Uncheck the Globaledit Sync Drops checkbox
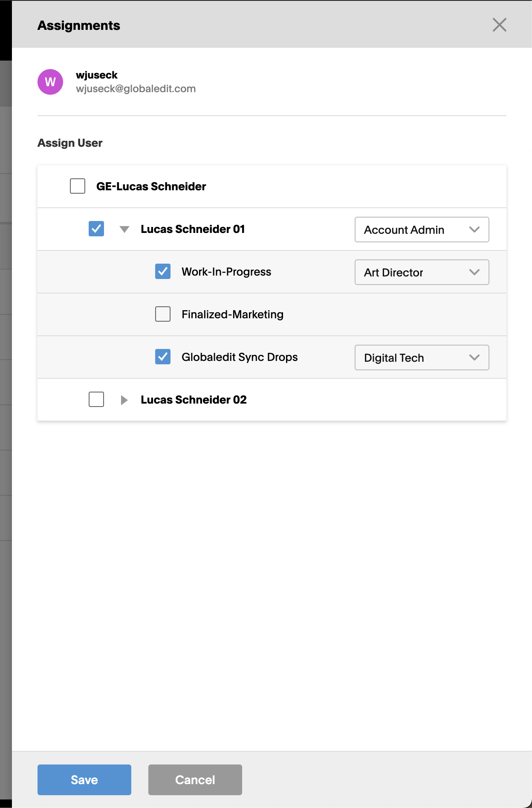This screenshot has height=808, width=532. pyautogui.click(x=163, y=357)
